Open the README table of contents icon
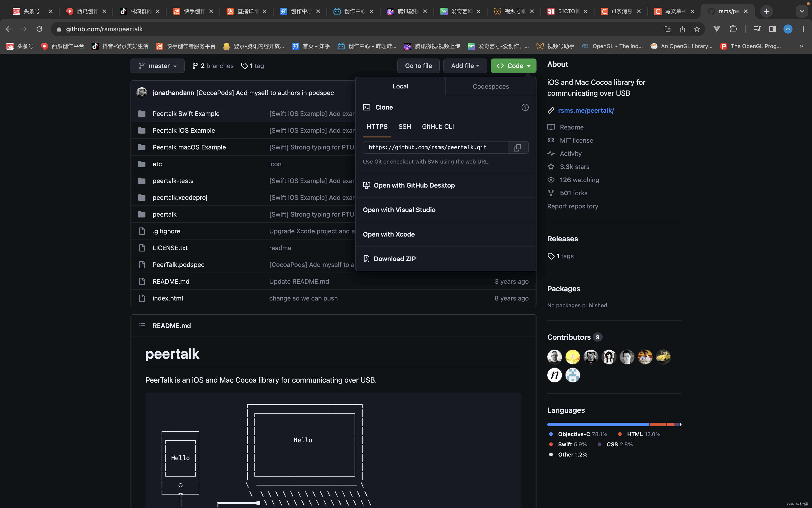812x508 pixels. (x=142, y=326)
